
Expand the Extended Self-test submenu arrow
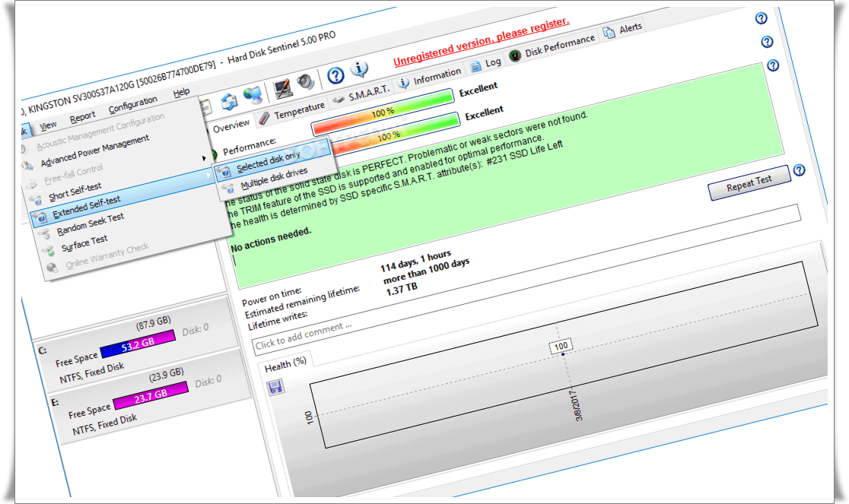point(208,176)
